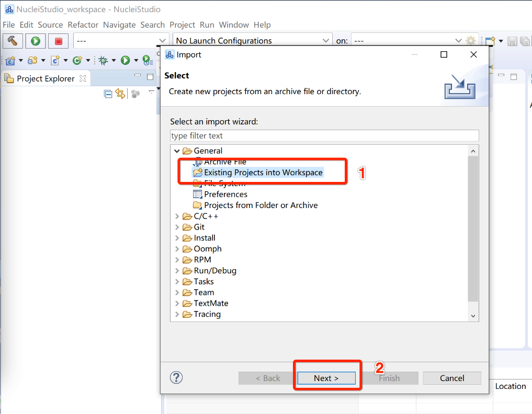Open the Project menu
The width and height of the screenshot is (532, 414).
(x=182, y=25)
